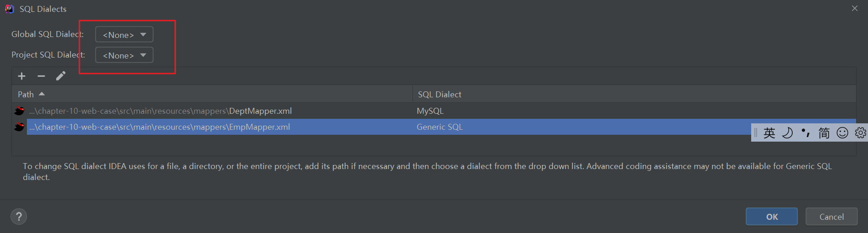The width and height of the screenshot is (868, 233).
Task: Click the add path plus icon
Action: point(21,76)
